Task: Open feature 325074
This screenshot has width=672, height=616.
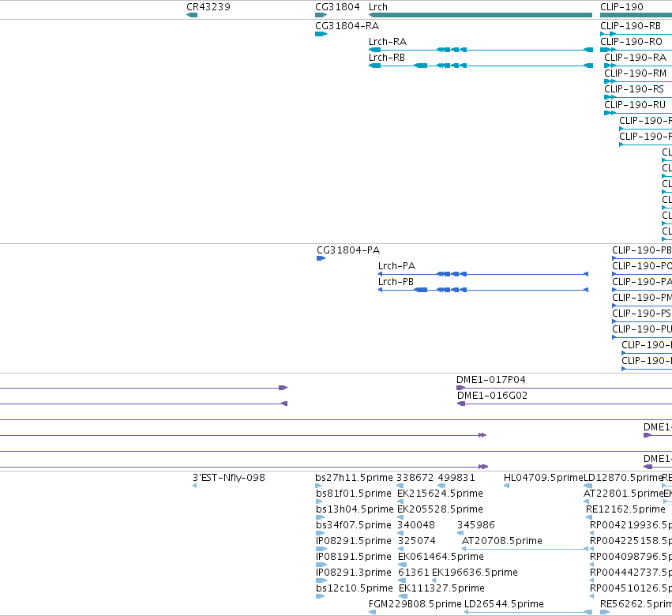Action: tap(417, 541)
